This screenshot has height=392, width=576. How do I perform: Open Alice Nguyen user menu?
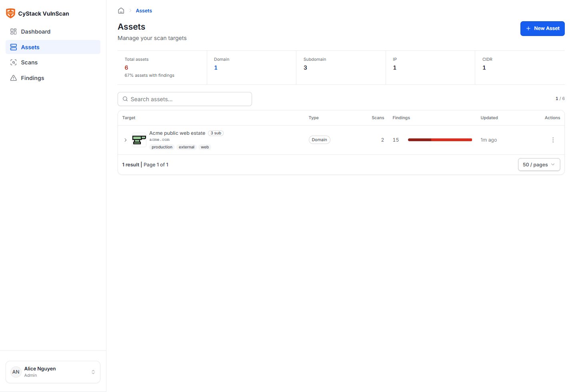coord(53,372)
